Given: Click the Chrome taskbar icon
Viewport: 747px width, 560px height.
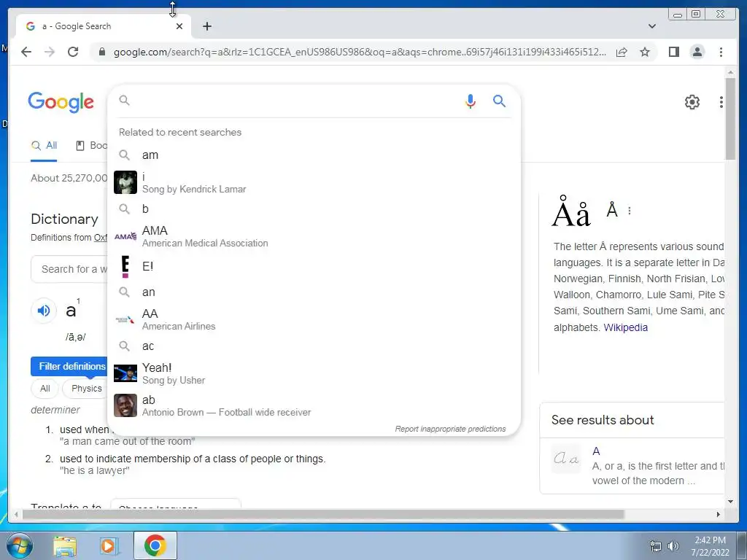Looking at the screenshot, I should point(155,545).
